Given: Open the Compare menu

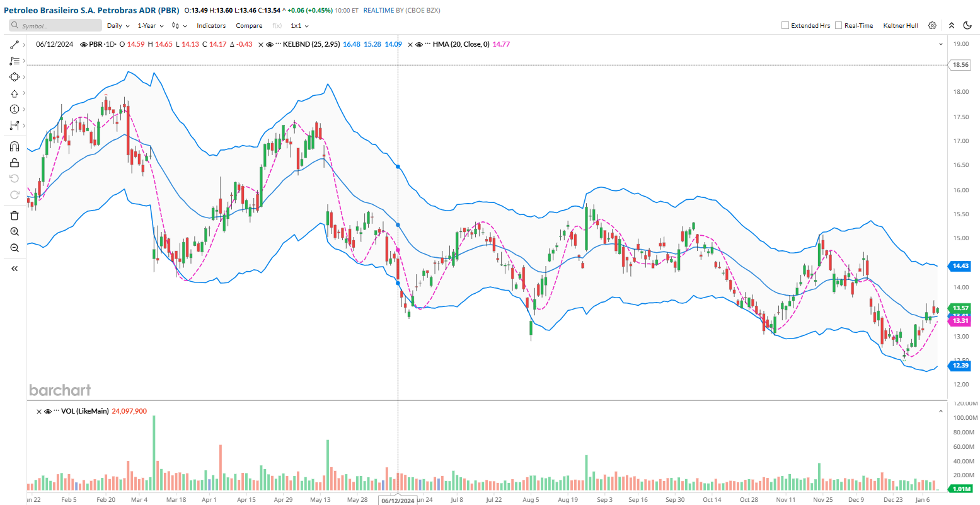Looking at the screenshot, I should click(x=249, y=26).
